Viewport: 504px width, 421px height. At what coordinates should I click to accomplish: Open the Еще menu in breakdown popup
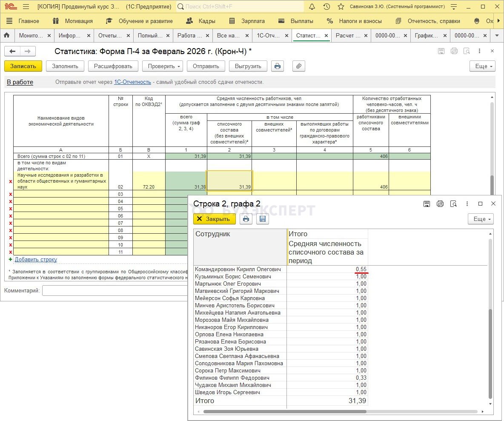[481, 219]
